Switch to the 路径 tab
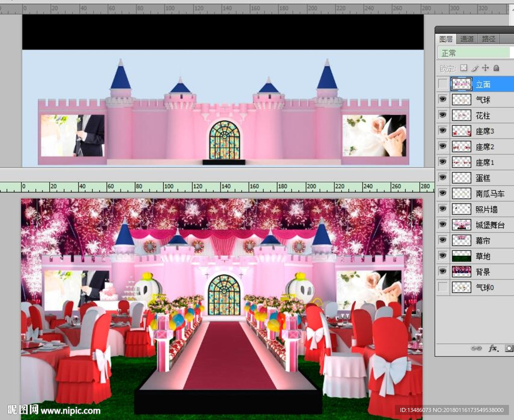514x420 pixels. [488, 39]
